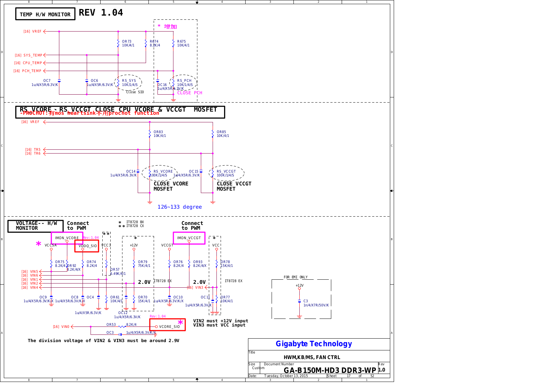Click the VIN5 net label
The width and height of the screenshot is (555, 392).
[x=34, y=272]
